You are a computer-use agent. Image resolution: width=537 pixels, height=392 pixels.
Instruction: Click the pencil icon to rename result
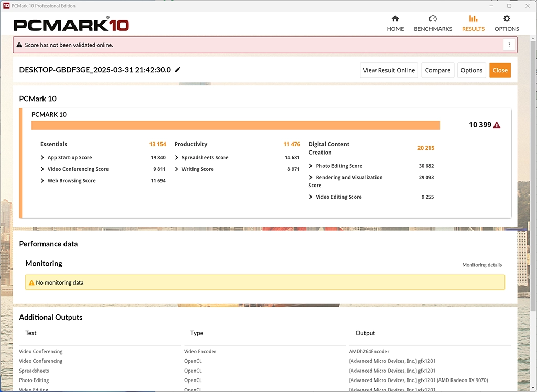click(178, 70)
